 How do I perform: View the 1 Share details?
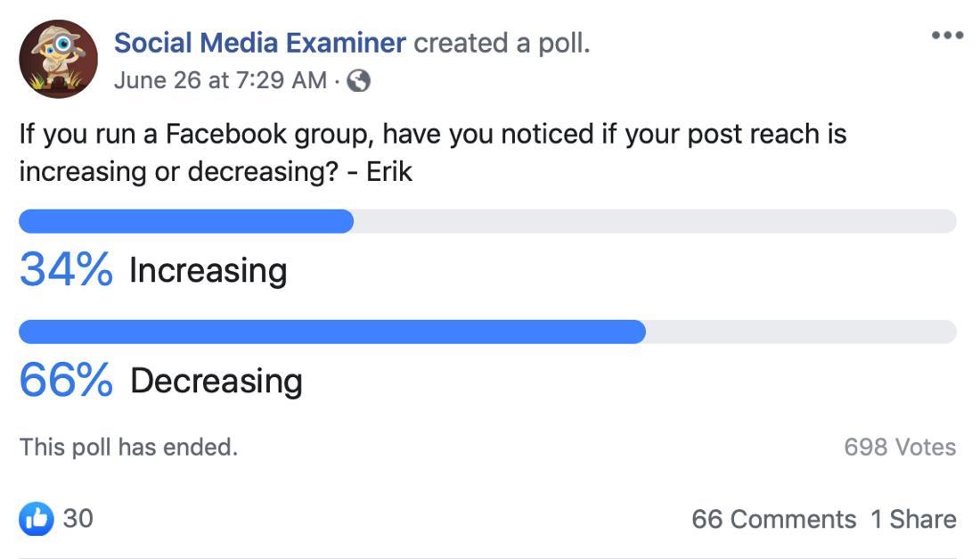[914, 519]
